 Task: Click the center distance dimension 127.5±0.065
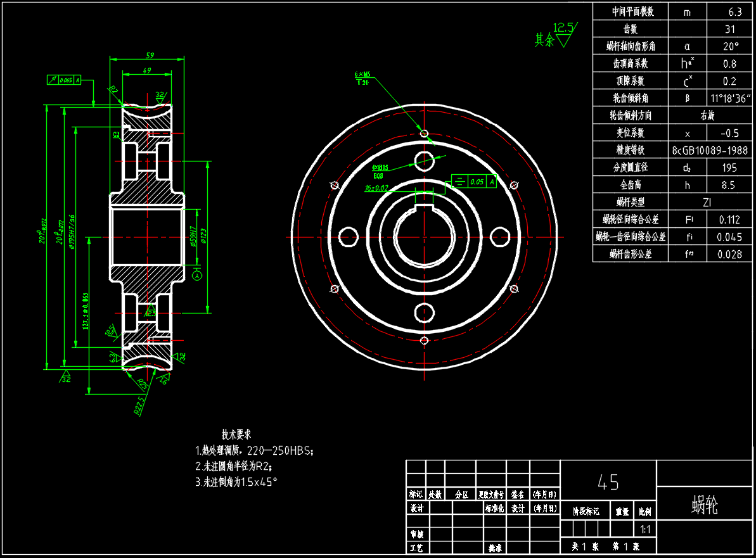click(86, 311)
